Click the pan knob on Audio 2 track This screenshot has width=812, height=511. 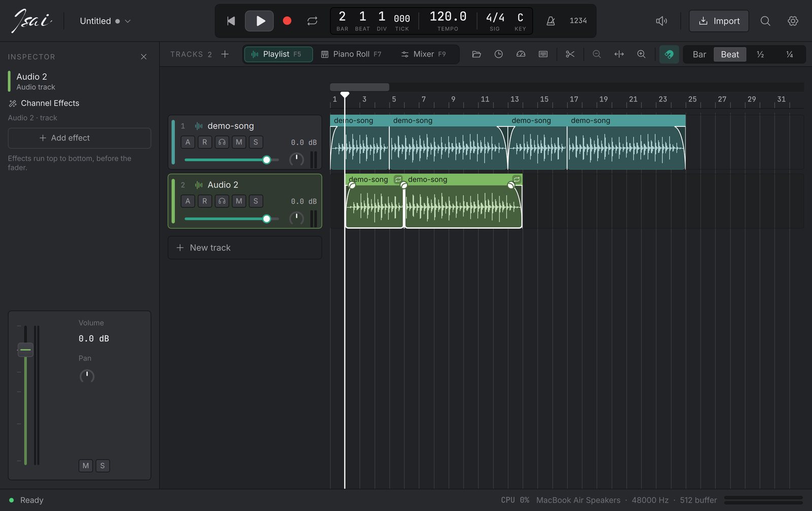pos(296,218)
